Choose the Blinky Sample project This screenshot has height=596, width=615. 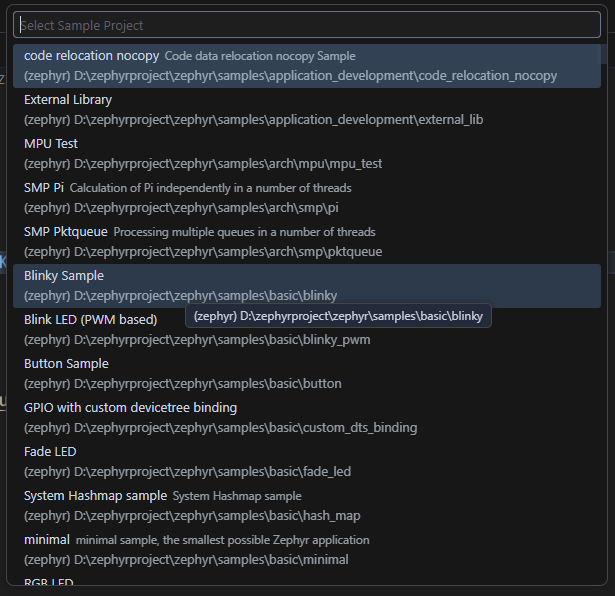point(307,286)
